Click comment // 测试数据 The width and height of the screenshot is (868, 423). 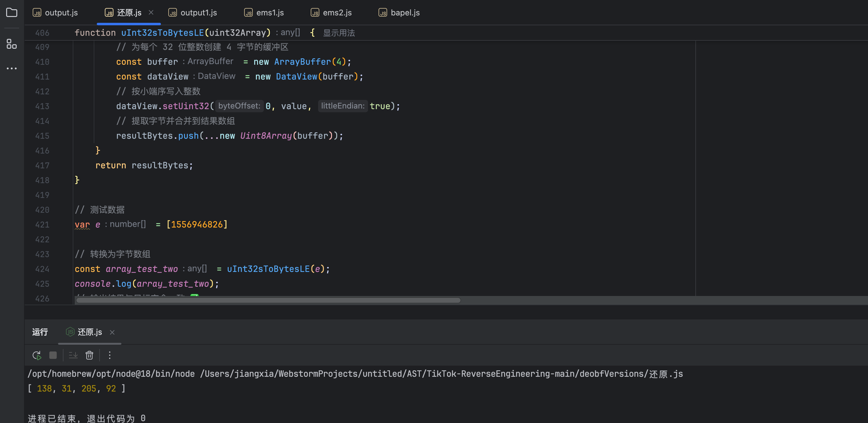tap(100, 210)
